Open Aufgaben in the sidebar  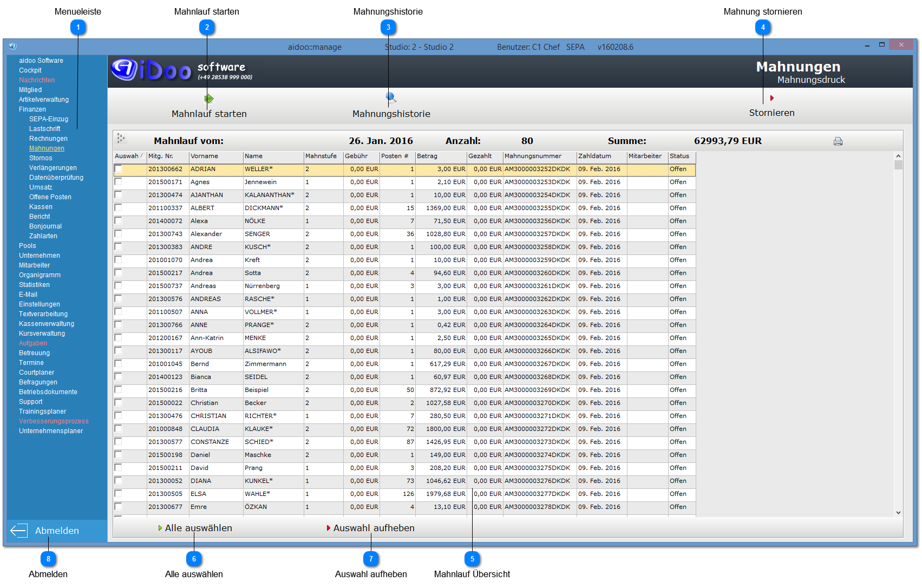tap(33, 343)
